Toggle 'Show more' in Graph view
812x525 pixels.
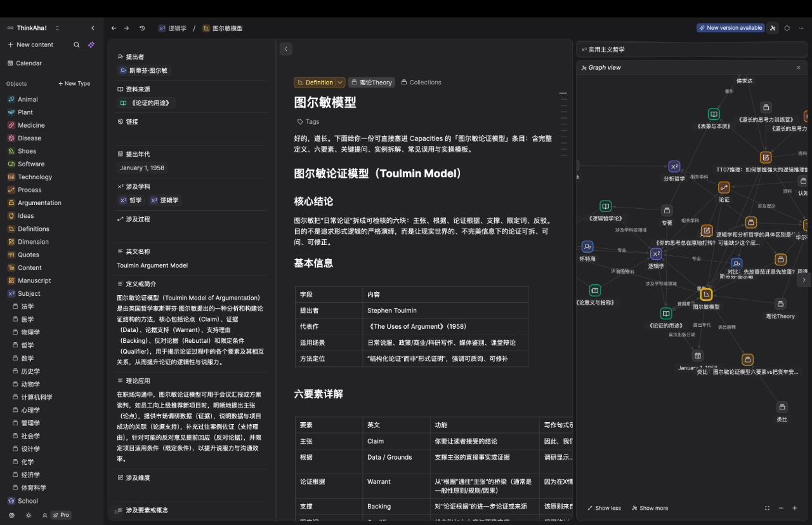click(650, 508)
